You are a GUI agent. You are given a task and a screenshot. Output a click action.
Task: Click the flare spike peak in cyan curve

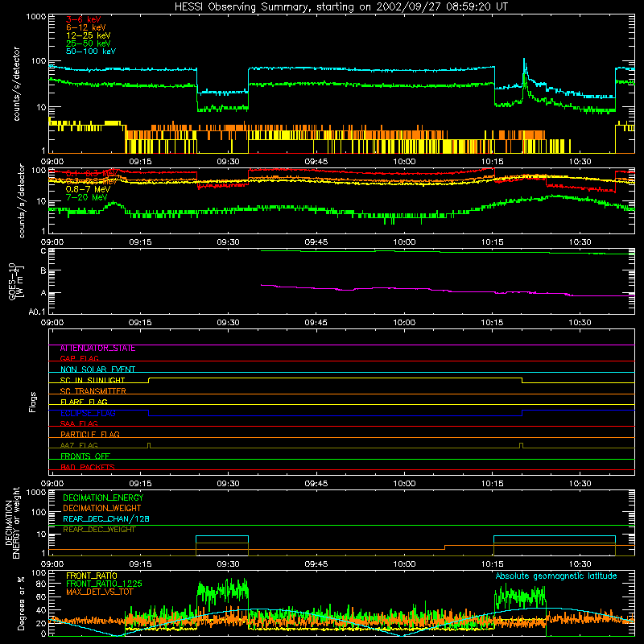524,59
